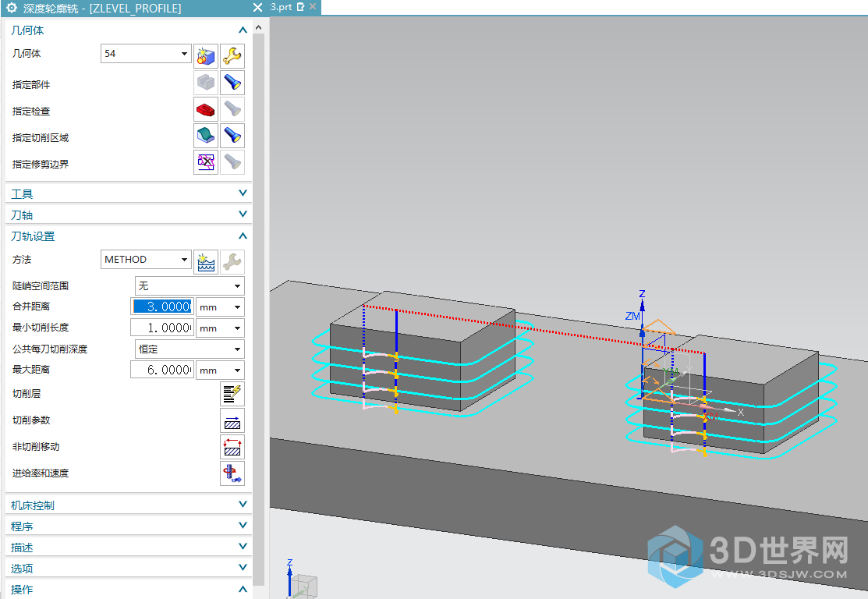Show 指定部件 with its flashlight display icon
The image size is (868, 599).
click(232, 83)
